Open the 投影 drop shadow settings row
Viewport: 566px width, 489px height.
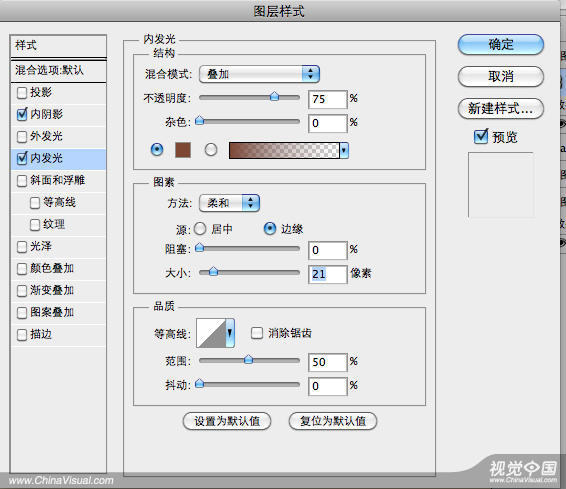tap(58, 93)
